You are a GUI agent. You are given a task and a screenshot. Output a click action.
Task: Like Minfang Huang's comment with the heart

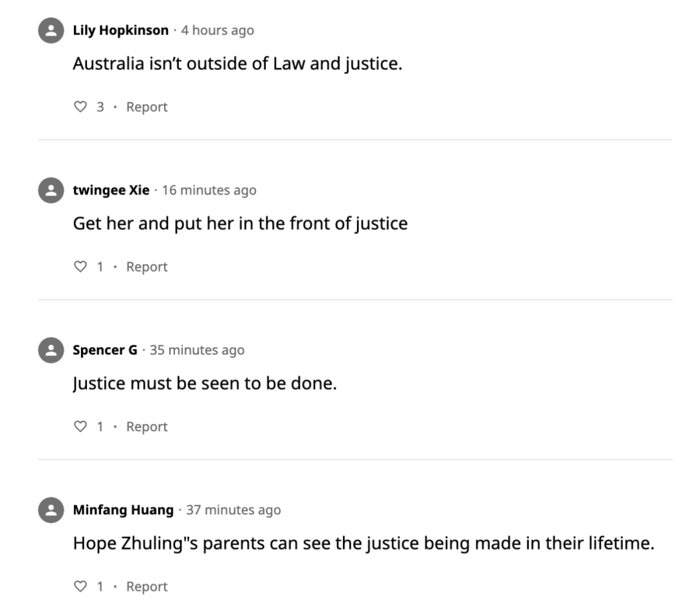click(80, 587)
